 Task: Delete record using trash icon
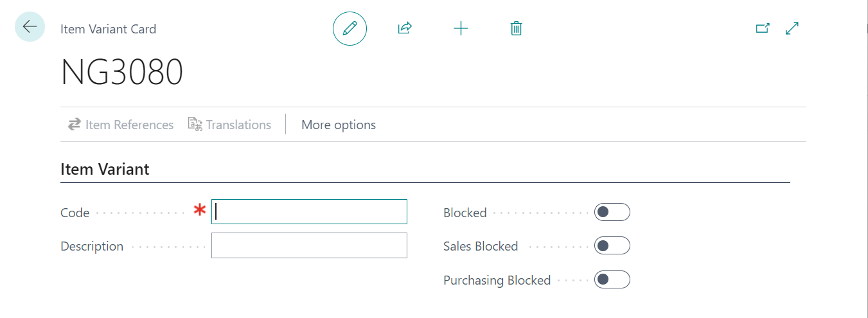point(516,28)
